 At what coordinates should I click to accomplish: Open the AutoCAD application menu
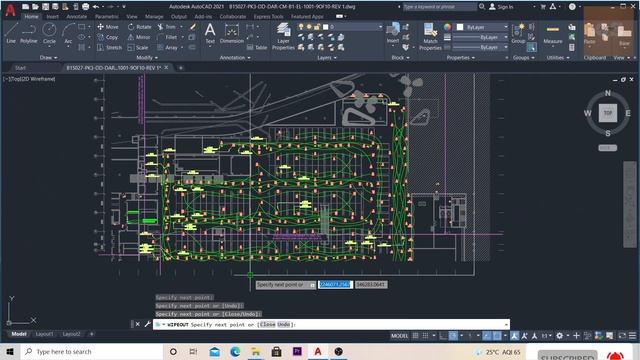coord(10,10)
